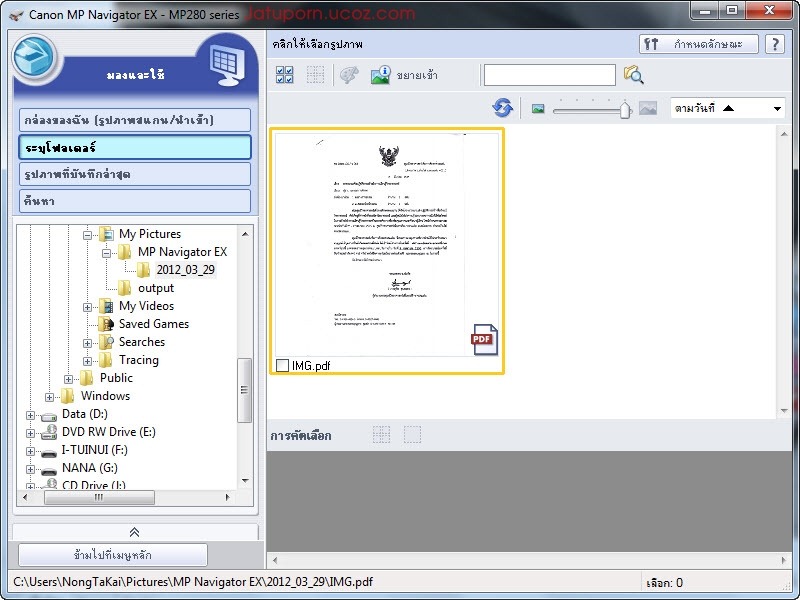Viewport: 800px width, 600px height.
Task: Select the output folder in tree
Action: [156, 288]
